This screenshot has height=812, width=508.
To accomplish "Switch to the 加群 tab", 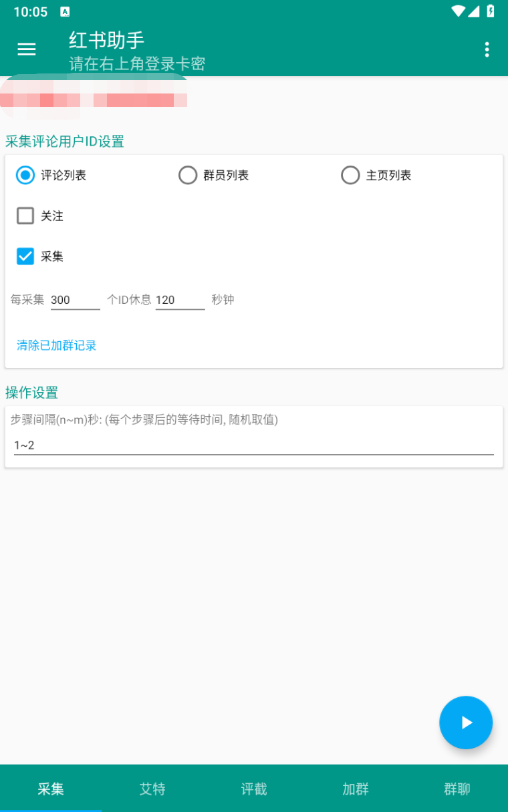I will coord(355,789).
